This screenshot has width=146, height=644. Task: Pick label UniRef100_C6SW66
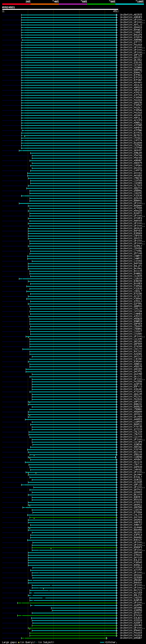pyautogui.click(x=131, y=67)
